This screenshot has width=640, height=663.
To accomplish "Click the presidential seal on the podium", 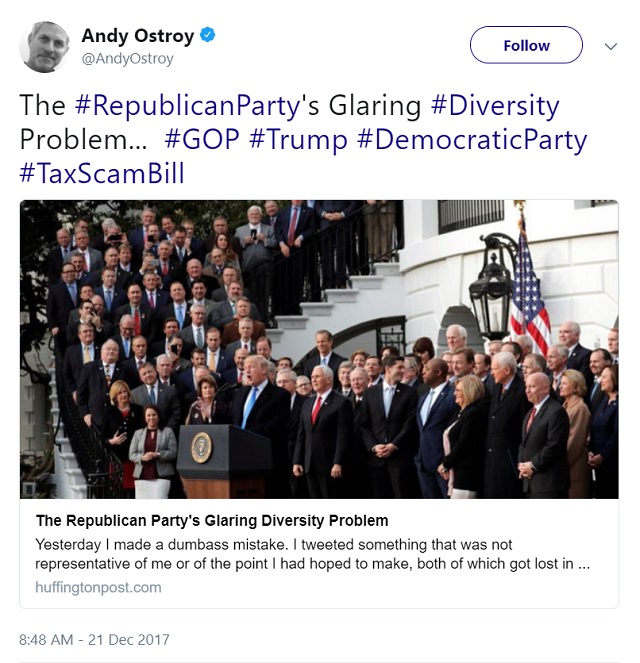I will tap(201, 447).
